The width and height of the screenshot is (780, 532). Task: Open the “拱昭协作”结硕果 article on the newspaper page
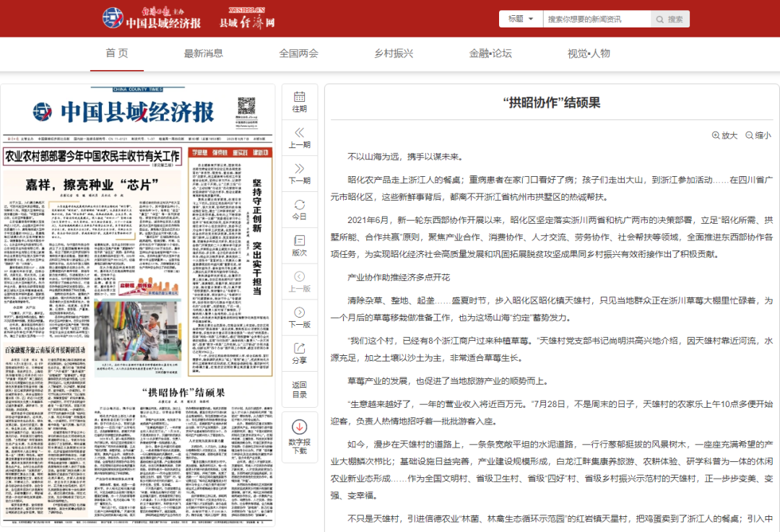tap(183, 393)
